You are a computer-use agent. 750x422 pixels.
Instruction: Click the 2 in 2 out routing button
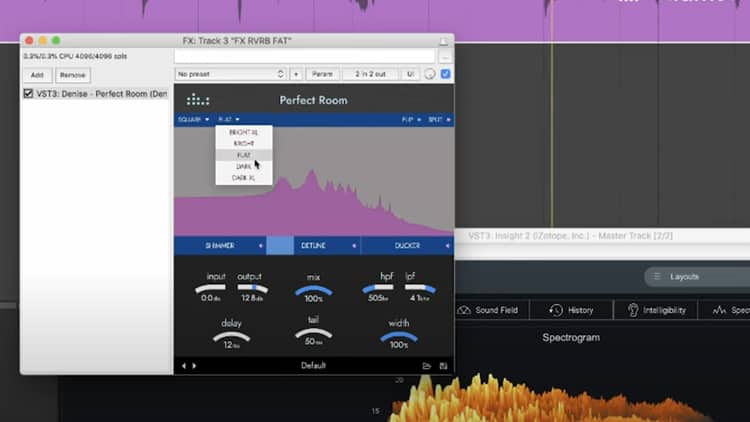(x=370, y=74)
